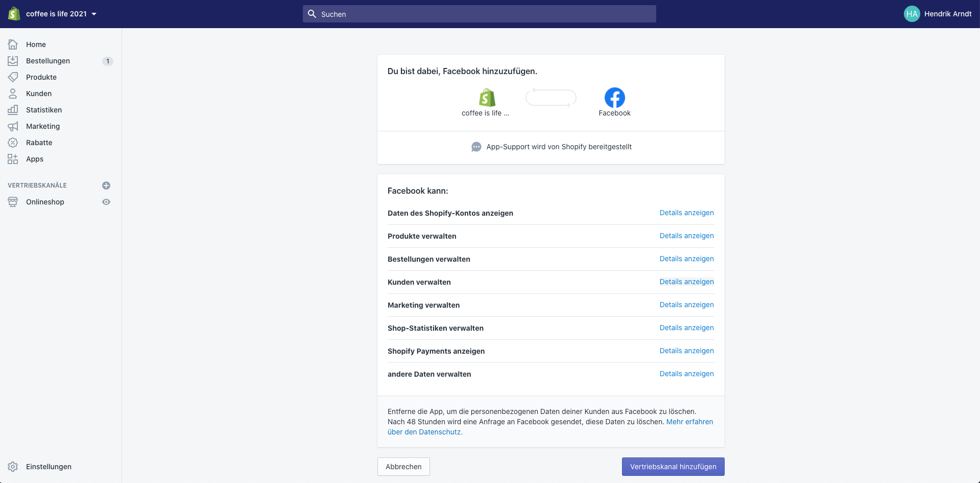
Task: Click the Apps icon in the sidebar
Action: (x=12, y=159)
